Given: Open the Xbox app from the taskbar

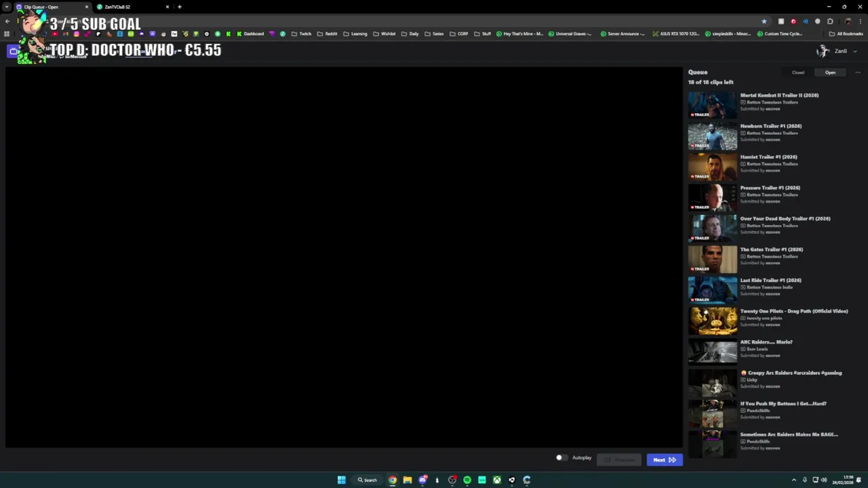Looking at the screenshot, I should [497, 480].
